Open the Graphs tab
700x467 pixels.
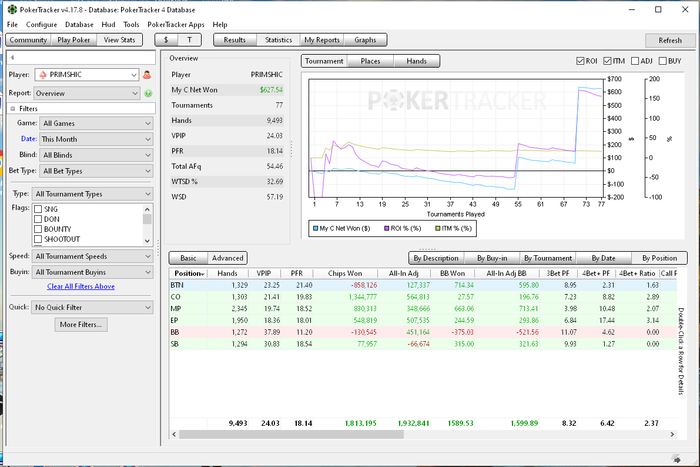tap(365, 40)
